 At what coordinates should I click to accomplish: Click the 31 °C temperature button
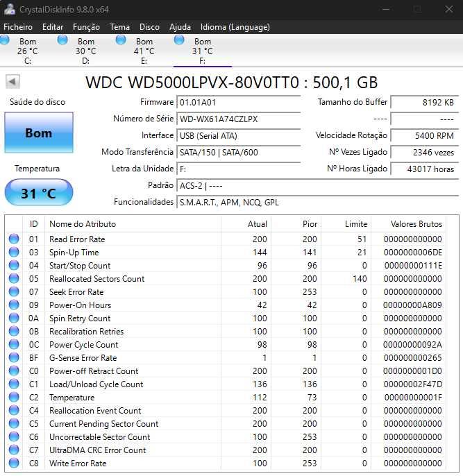coord(39,193)
